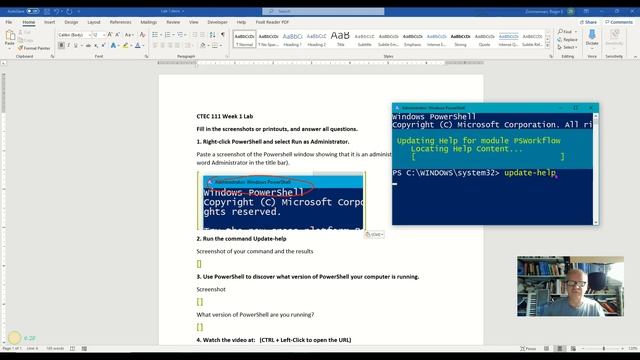This screenshot has width=640, height=360.
Task: Switch to the Layout tab
Action: 93,22
